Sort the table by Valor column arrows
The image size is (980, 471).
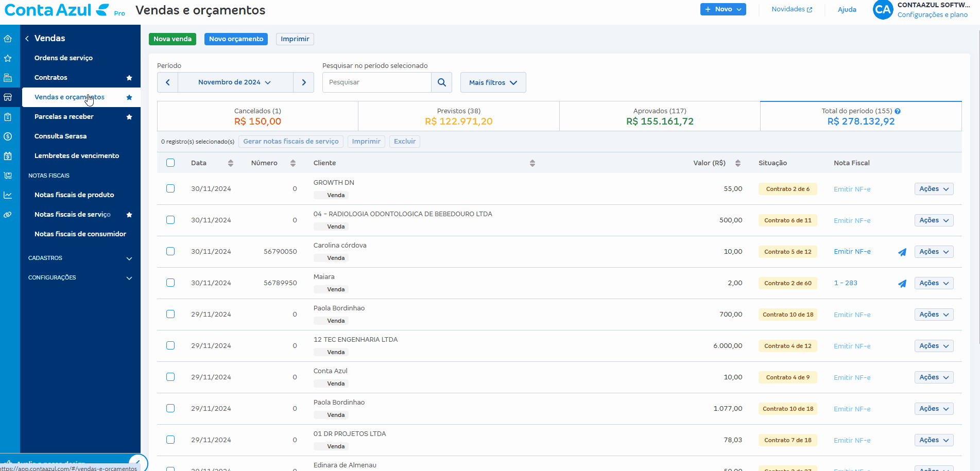(x=737, y=163)
